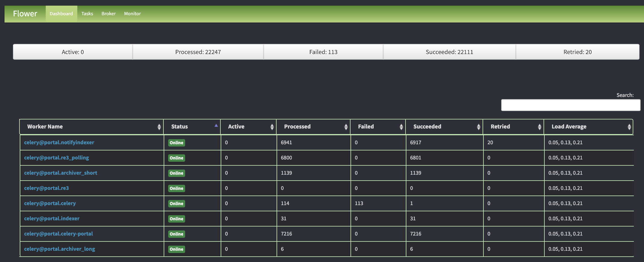The image size is (644, 262).
Task: Sort by Worker Name column sort arrows
Action: pos(159,127)
